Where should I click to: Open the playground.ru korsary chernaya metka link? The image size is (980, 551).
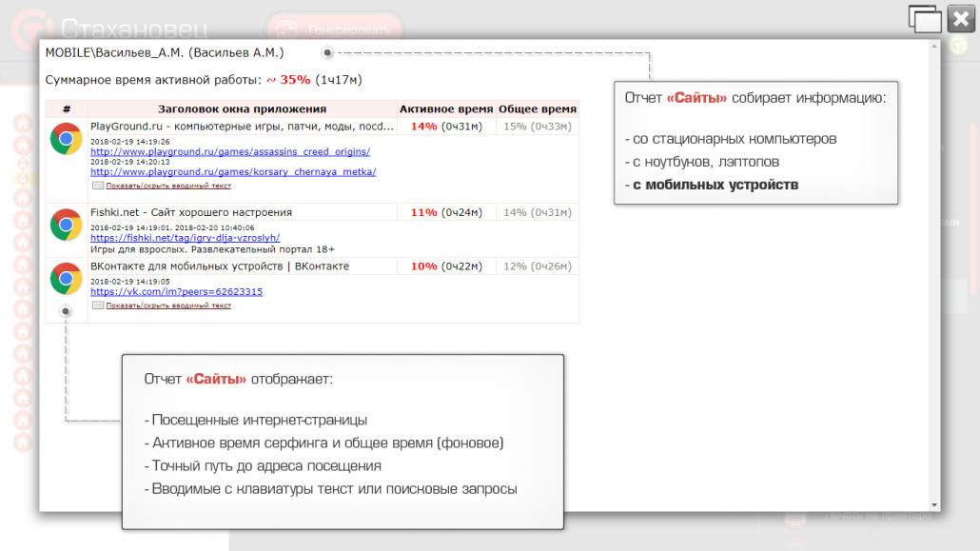(233, 171)
